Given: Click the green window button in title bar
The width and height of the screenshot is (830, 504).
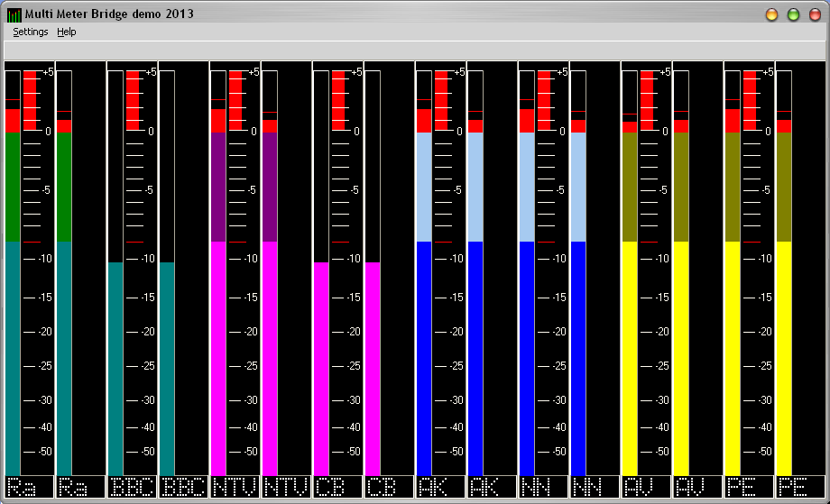Looking at the screenshot, I should coord(793,14).
